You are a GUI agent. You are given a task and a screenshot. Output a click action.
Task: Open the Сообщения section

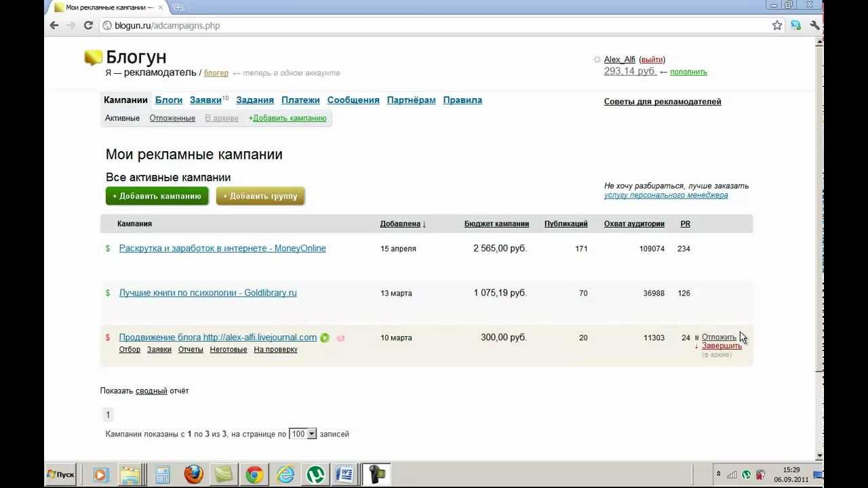click(x=353, y=100)
